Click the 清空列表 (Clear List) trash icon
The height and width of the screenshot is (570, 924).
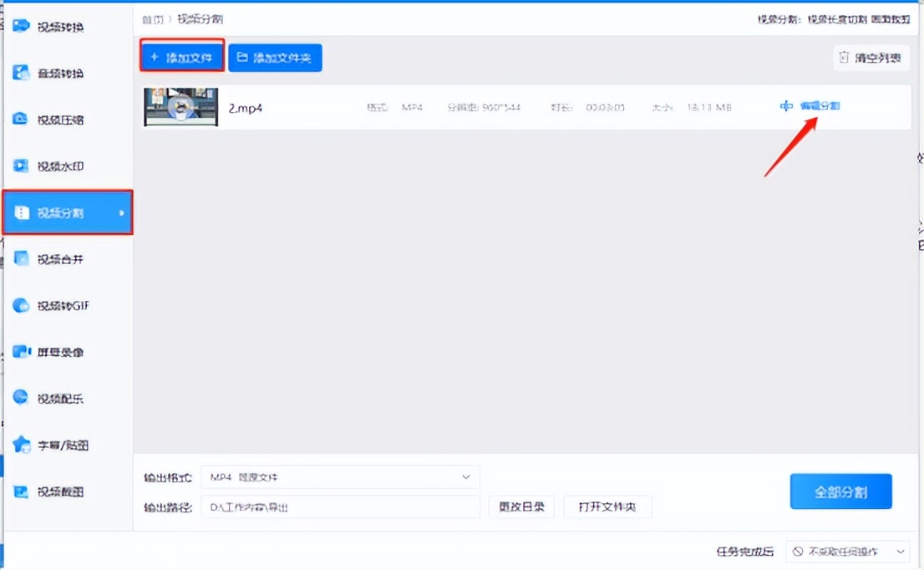pyautogui.click(x=844, y=58)
